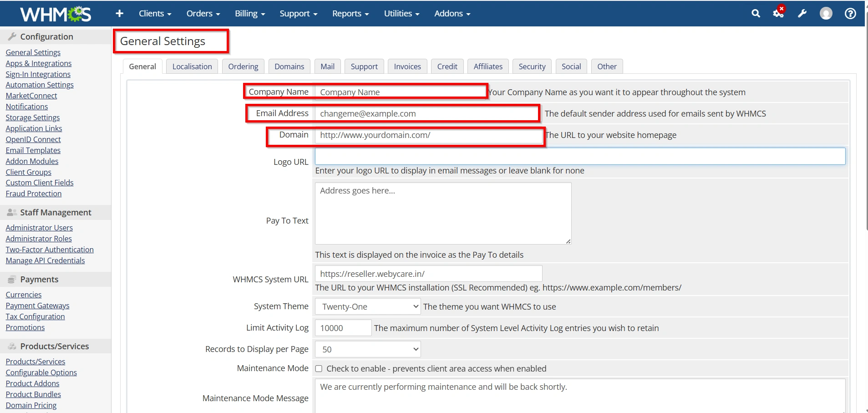This screenshot has width=868, height=413.
Task: Click the WHMCS System URL field
Action: (429, 274)
